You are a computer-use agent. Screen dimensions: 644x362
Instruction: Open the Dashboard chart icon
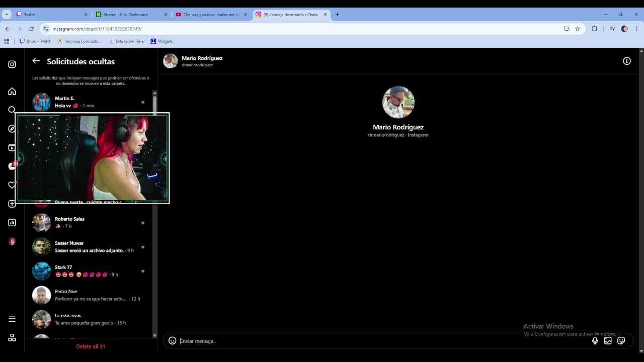tap(12, 223)
